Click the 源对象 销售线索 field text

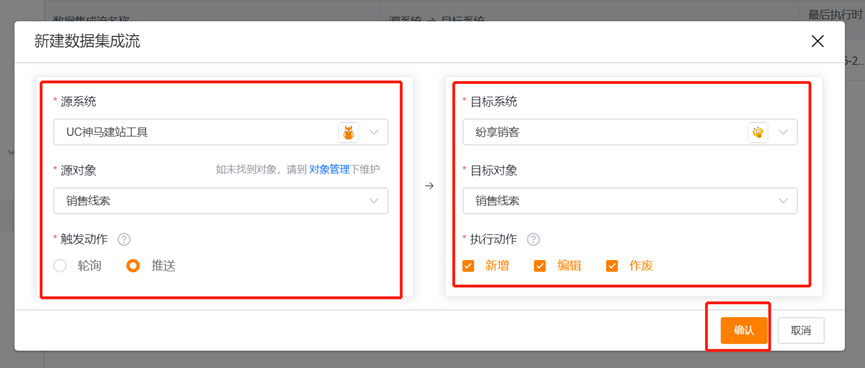click(88, 201)
